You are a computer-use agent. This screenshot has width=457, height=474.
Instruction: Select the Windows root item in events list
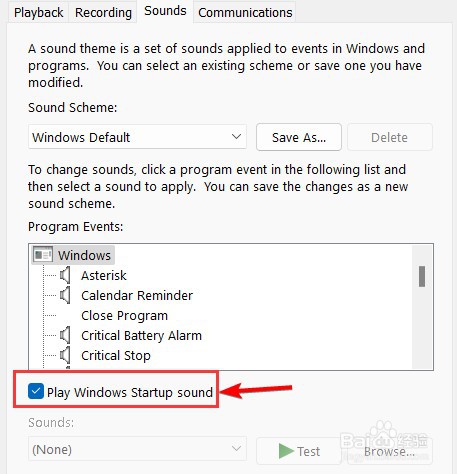(84, 255)
